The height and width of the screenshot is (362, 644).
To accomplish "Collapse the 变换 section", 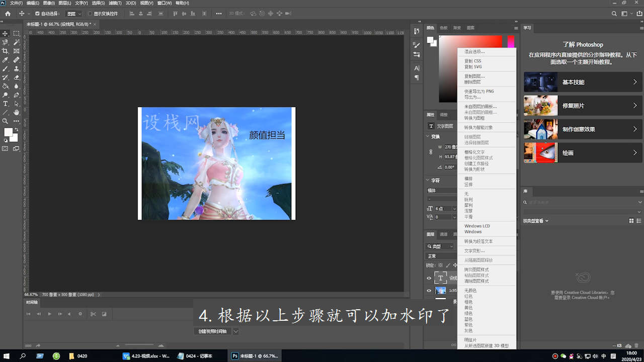I will point(429,136).
